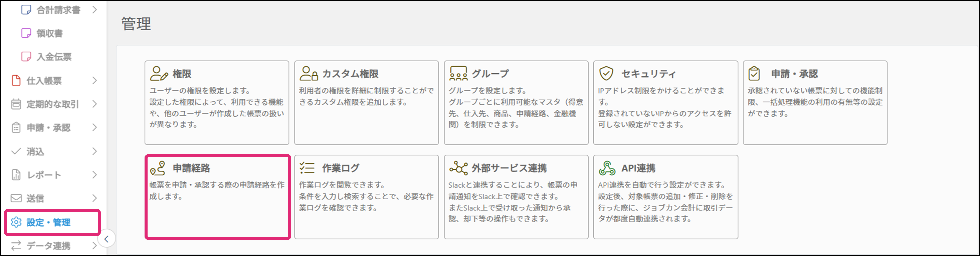Open the 作業ログ card title
Screen dimensions: 980x256
tap(341, 168)
